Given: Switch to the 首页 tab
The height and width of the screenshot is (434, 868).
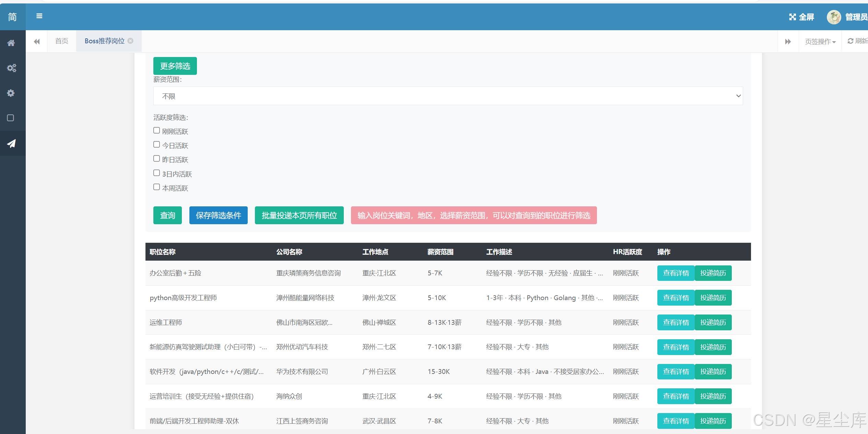Looking at the screenshot, I should [x=62, y=41].
